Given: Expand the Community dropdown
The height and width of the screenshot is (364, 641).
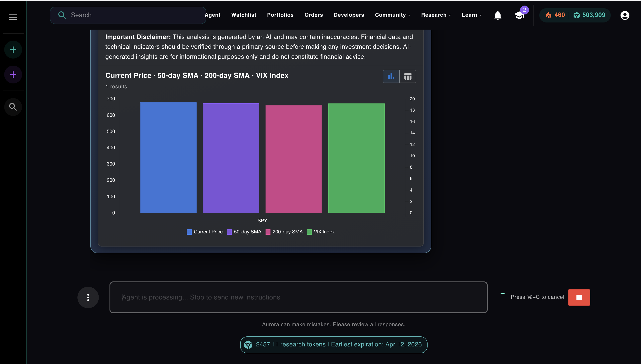Looking at the screenshot, I should [392, 15].
